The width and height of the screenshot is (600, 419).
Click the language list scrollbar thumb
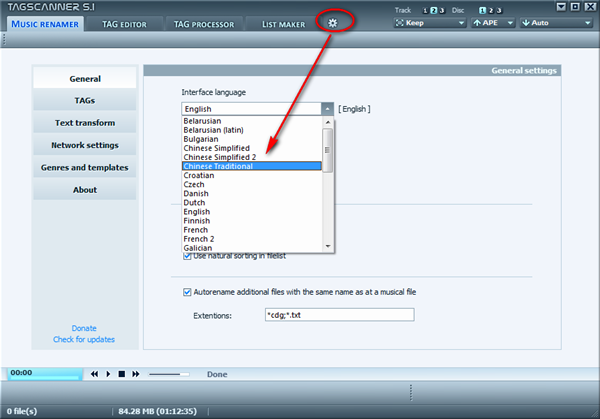(328, 150)
